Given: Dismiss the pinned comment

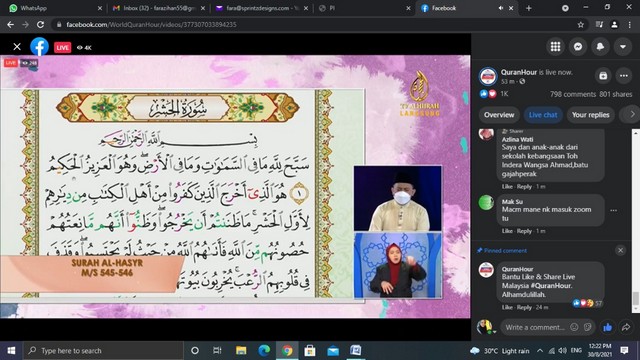Looking at the screenshot, I should (x=620, y=250).
